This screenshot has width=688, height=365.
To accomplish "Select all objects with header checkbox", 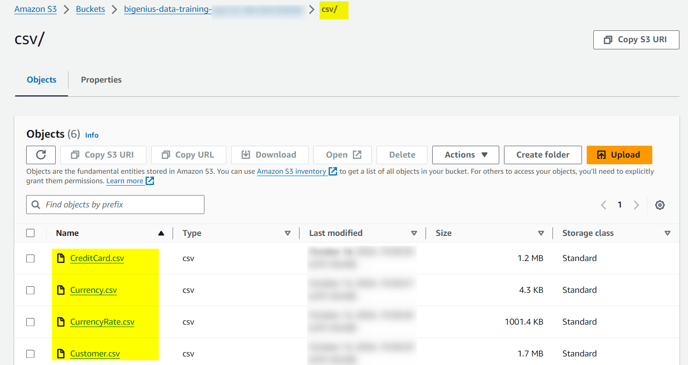I will point(30,233).
